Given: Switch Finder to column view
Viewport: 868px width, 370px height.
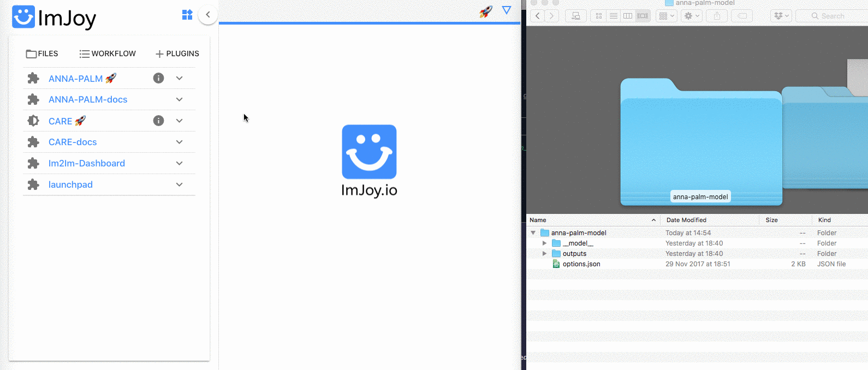Looking at the screenshot, I should click(628, 16).
